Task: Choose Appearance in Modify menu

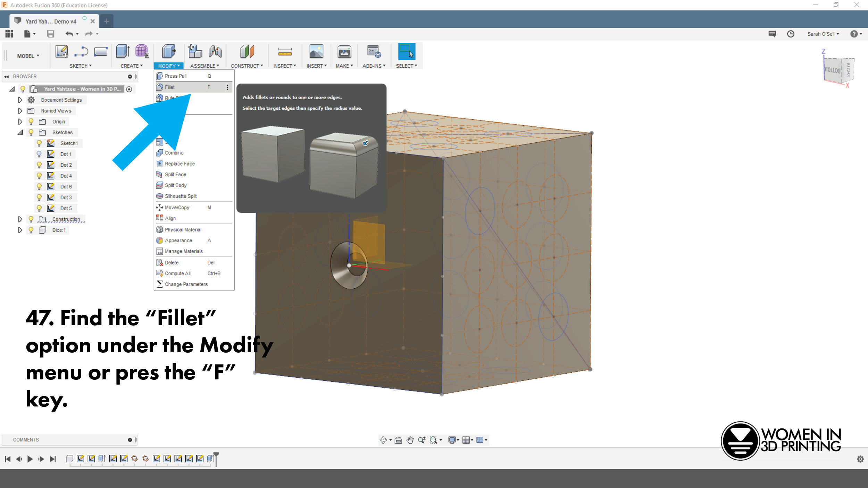Action: (193, 240)
